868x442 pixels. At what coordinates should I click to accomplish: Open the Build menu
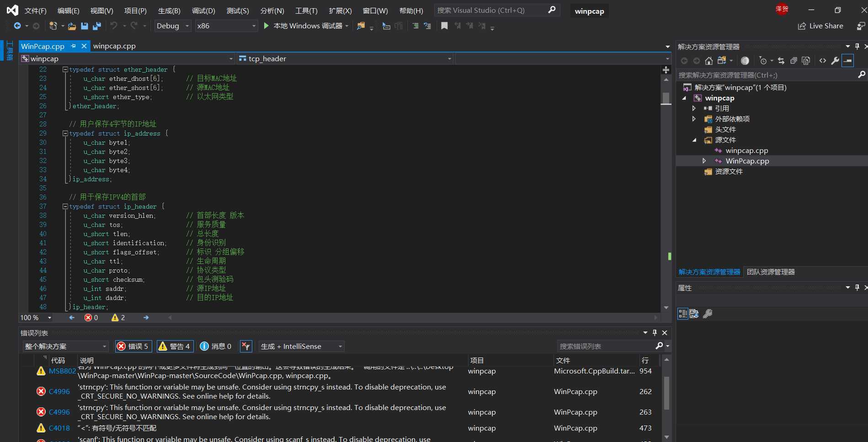pos(169,11)
